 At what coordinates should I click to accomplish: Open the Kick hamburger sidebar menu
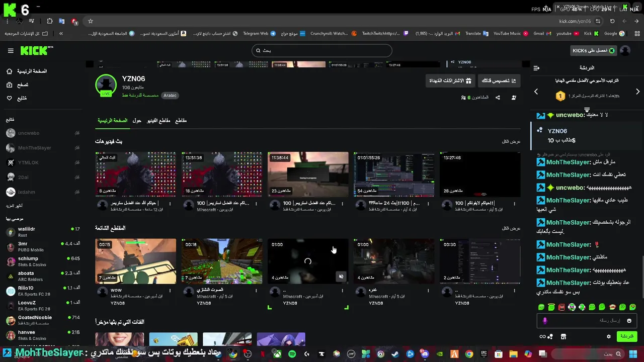coord(11,50)
